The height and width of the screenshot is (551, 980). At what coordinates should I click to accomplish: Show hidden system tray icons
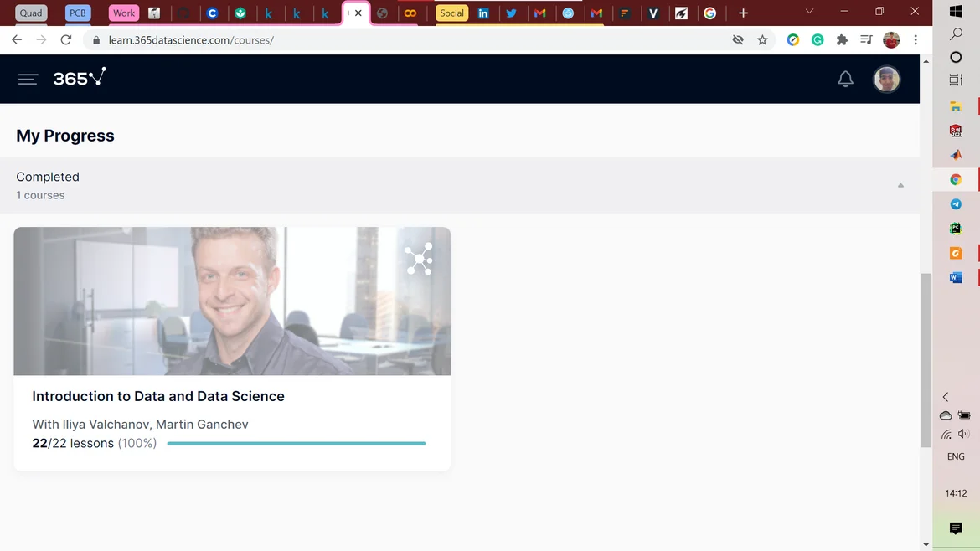click(946, 397)
